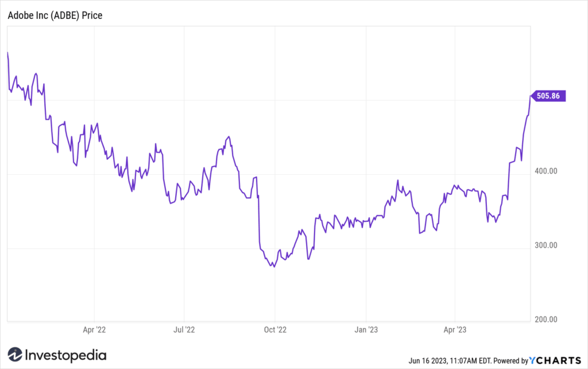Click the Adobe Inc (ADBE) Price title
Viewport: 588px width, 369px height.
tap(55, 16)
